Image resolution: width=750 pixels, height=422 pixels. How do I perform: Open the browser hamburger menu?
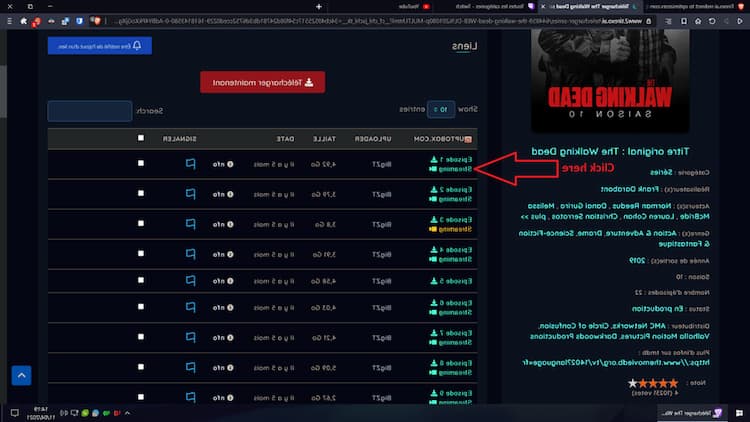[x=10, y=21]
